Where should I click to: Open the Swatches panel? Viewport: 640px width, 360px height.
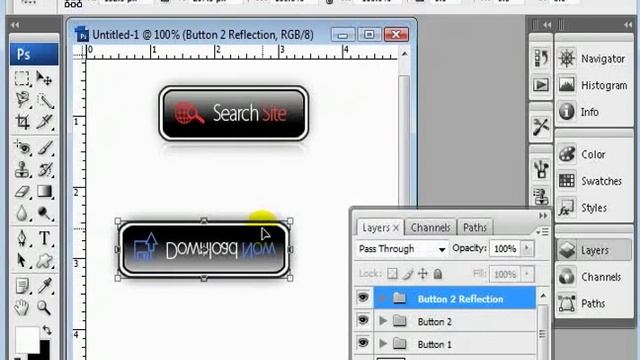(x=593, y=181)
